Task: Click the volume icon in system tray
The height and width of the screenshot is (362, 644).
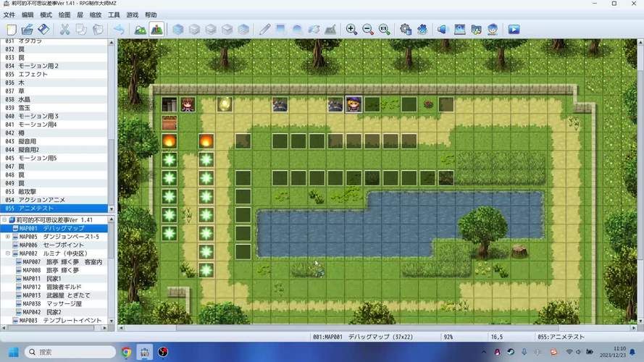Action: click(578, 352)
